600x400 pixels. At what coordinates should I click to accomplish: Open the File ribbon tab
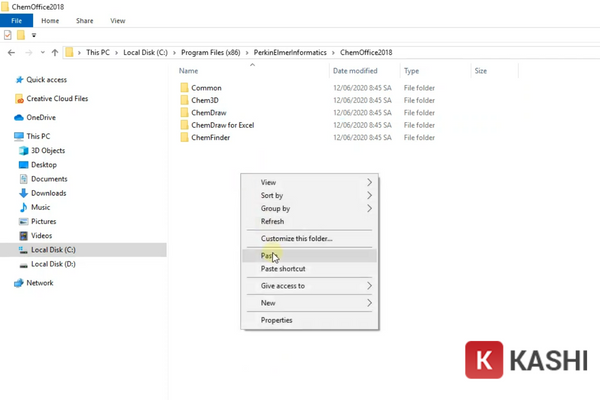click(x=16, y=20)
